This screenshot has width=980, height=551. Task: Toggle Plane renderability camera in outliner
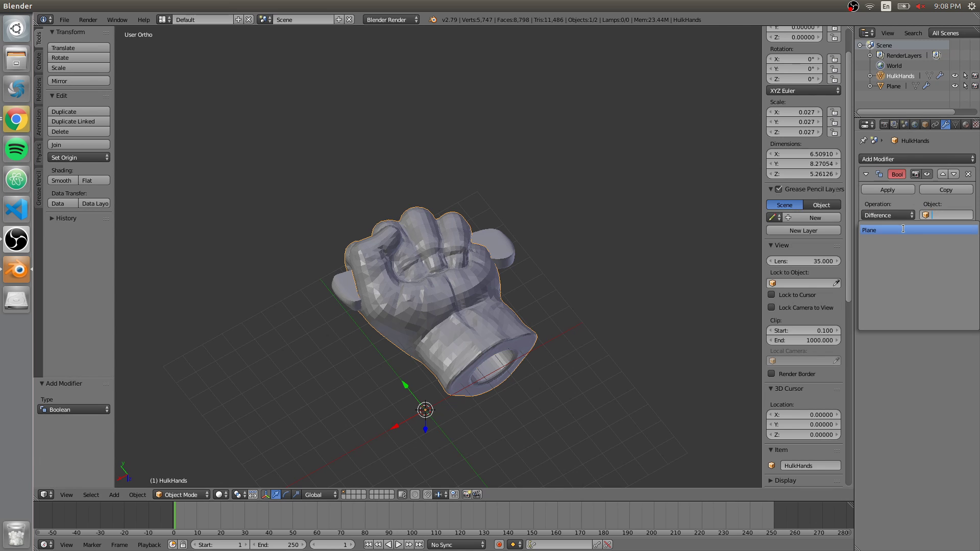975,86
